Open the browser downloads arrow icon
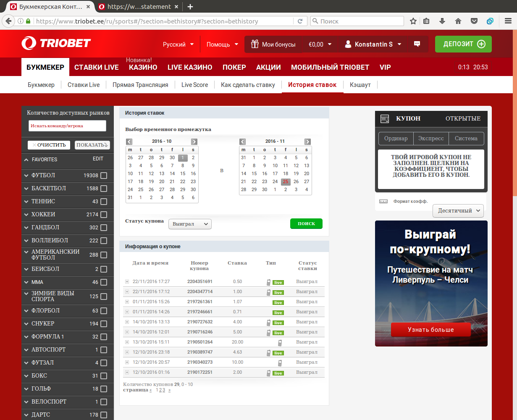Image resolution: width=517 pixels, height=420 pixels. pos(442,21)
